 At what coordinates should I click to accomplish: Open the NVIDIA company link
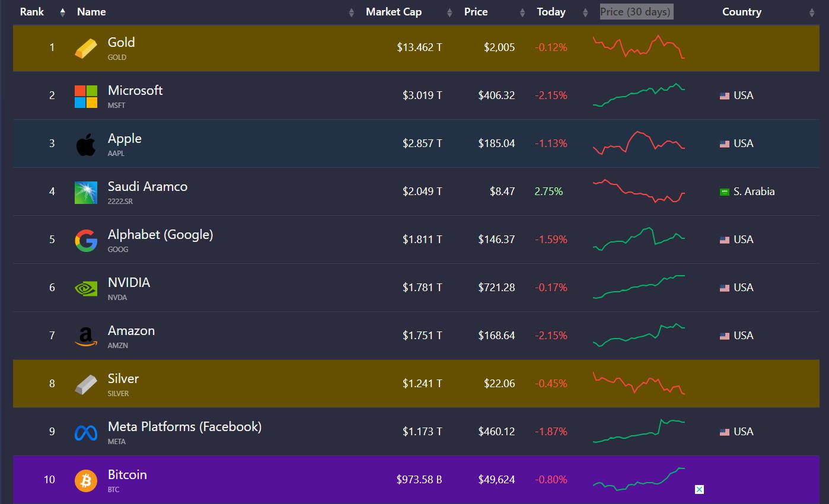[129, 283]
